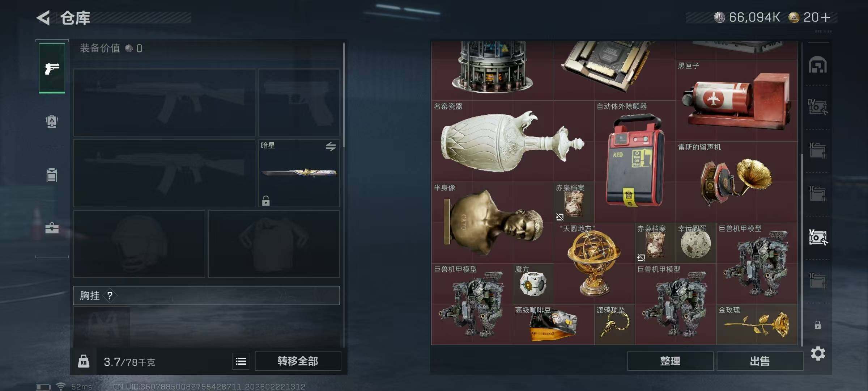This screenshot has height=391, width=868.
Task: Open 胸挂 help question mark
Action: point(110,296)
